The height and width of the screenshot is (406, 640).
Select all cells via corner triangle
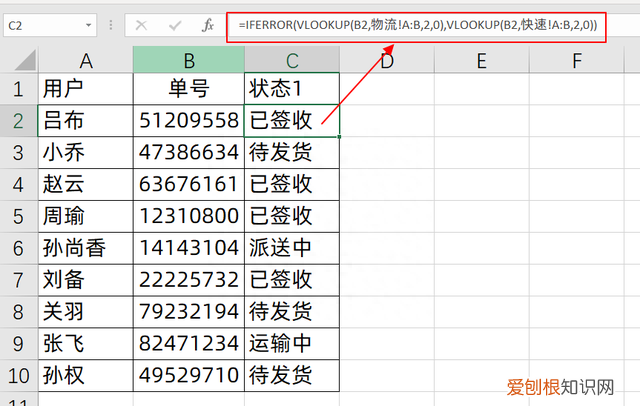coord(25,60)
